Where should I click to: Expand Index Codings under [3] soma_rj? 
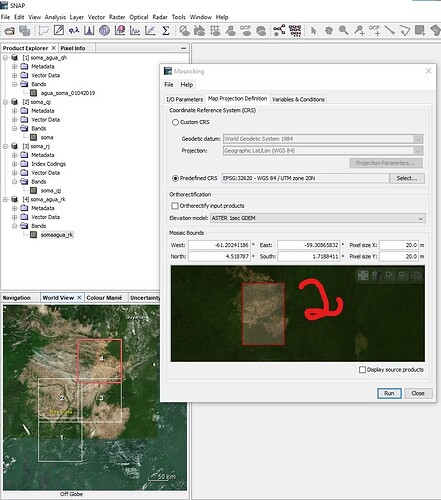pyautogui.click(x=14, y=164)
